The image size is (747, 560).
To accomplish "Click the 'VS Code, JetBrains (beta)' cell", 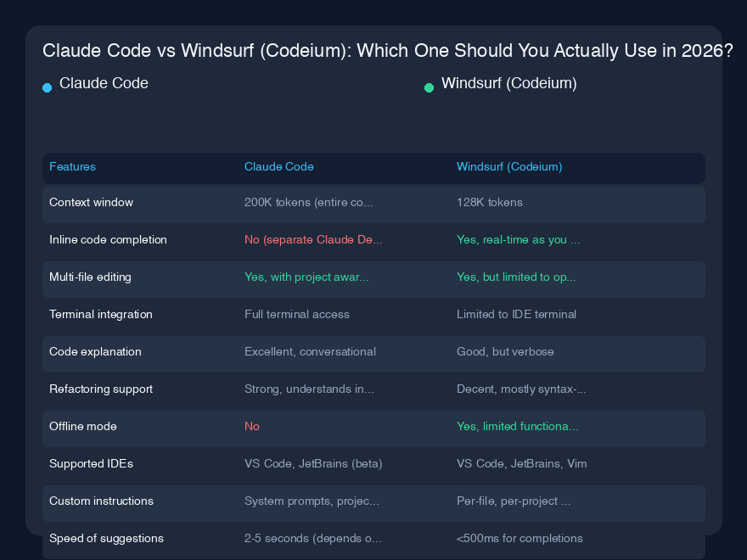I will (313, 464).
